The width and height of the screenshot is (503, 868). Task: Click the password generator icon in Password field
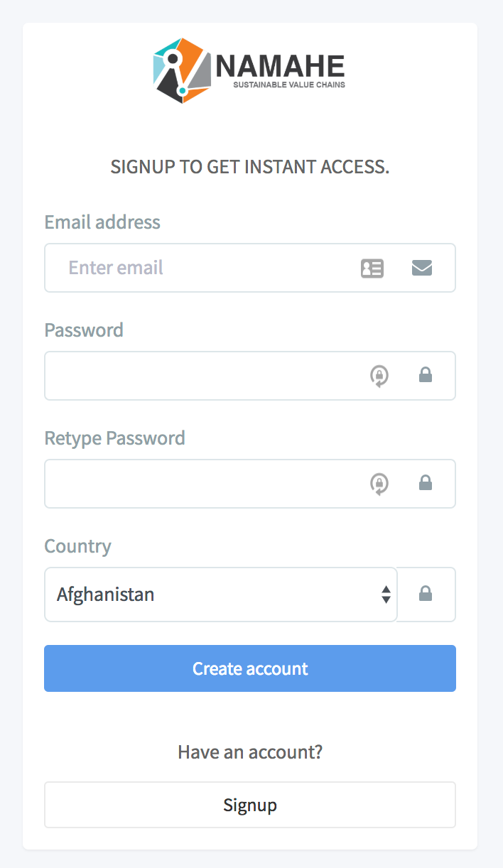pos(379,375)
